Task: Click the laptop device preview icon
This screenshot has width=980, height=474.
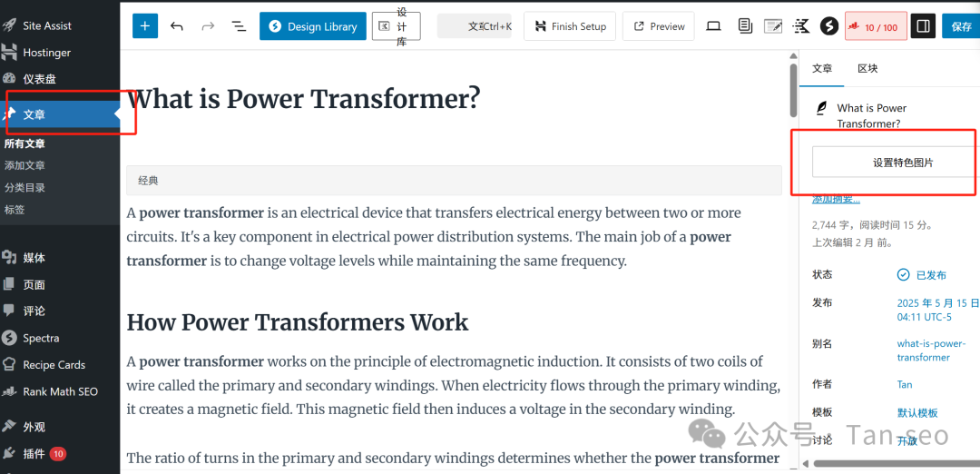Action: click(713, 26)
